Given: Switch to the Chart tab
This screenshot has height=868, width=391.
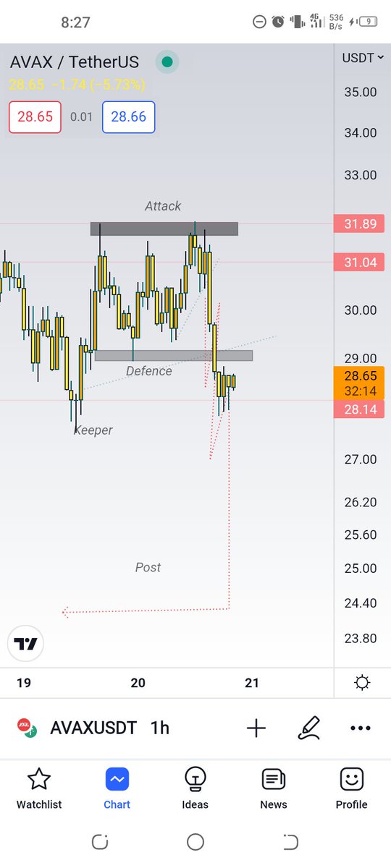Looking at the screenshot, I should pyautogui.click(x=117, y=788).
